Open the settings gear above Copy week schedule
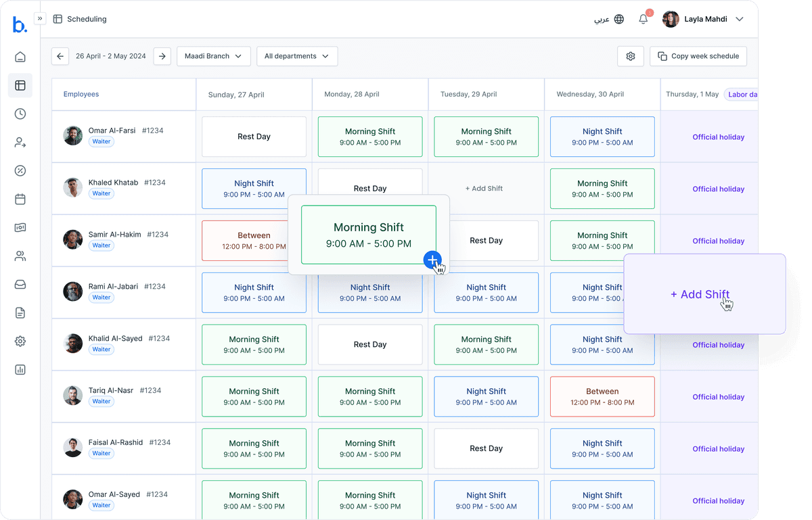Viewport: 812px width, 520px height. [x=630, y=56]
